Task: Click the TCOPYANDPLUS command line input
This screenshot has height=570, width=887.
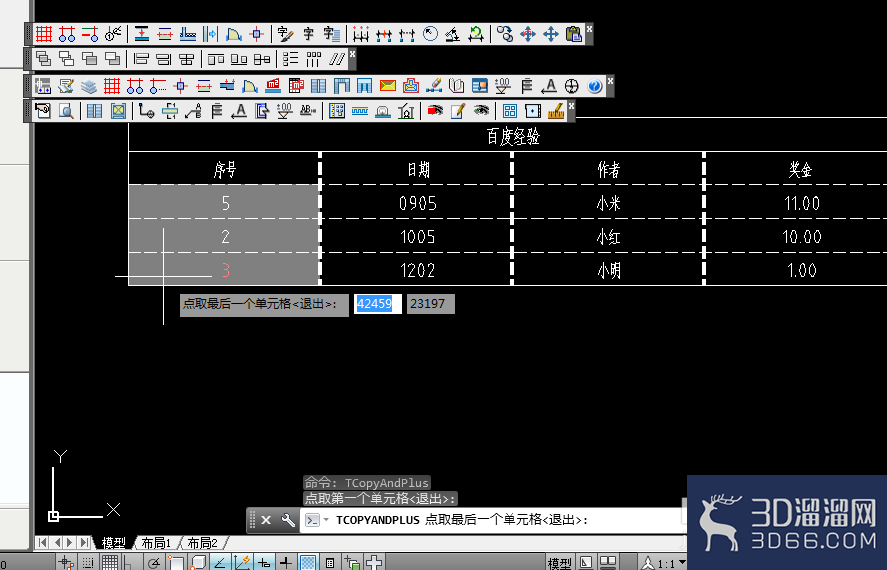Action: coord(492,520)
